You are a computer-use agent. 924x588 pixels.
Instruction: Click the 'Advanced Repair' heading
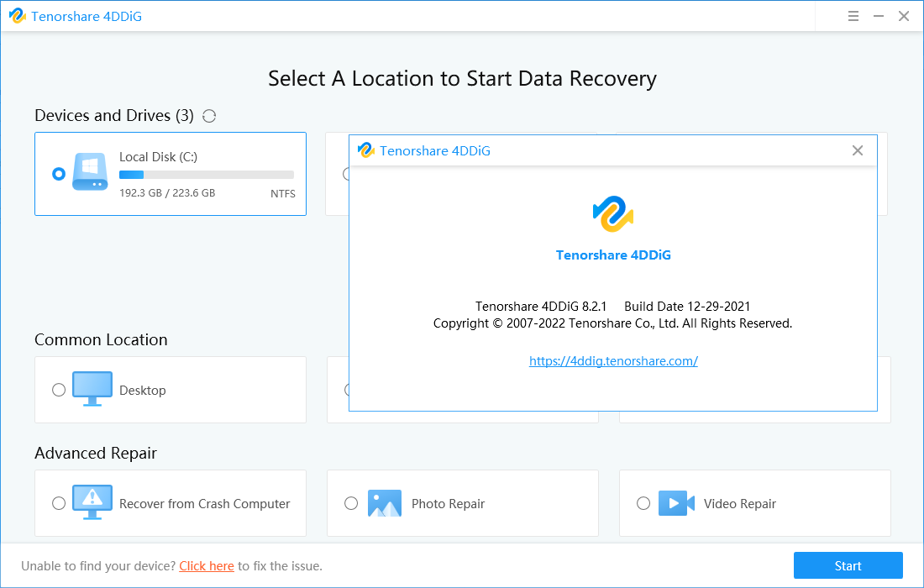coord(96,453)
